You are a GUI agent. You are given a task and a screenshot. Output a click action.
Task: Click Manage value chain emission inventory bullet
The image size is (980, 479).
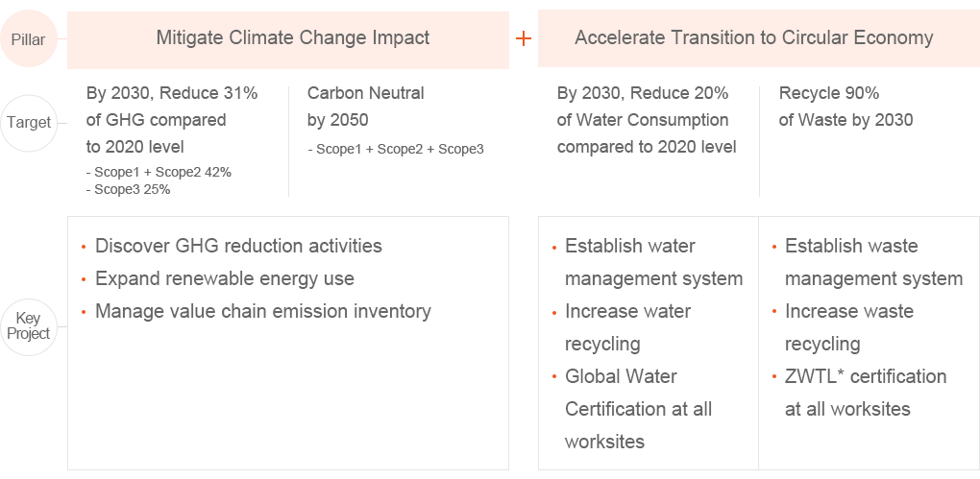click(x=263, y=311)
